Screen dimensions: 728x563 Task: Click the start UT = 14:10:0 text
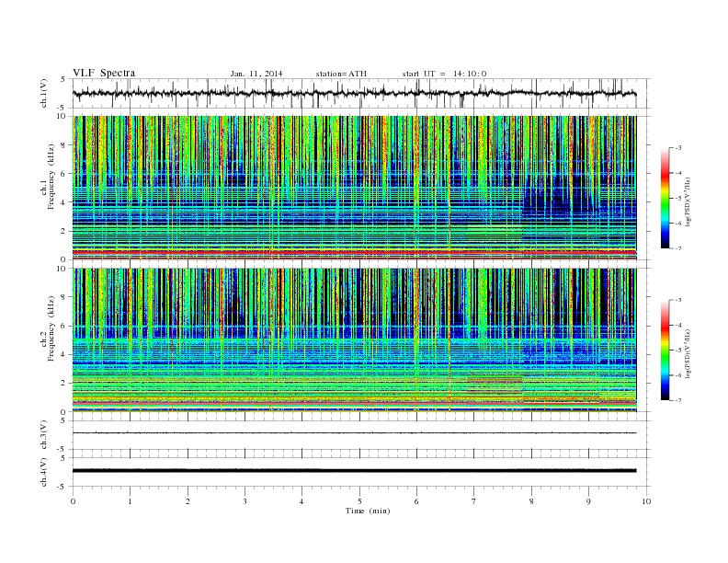[444, 74]
